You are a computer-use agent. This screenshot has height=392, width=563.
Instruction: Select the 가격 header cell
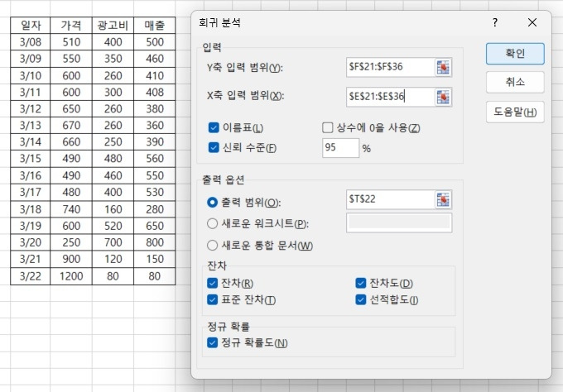pyautogui.click(x=71, y=25)
